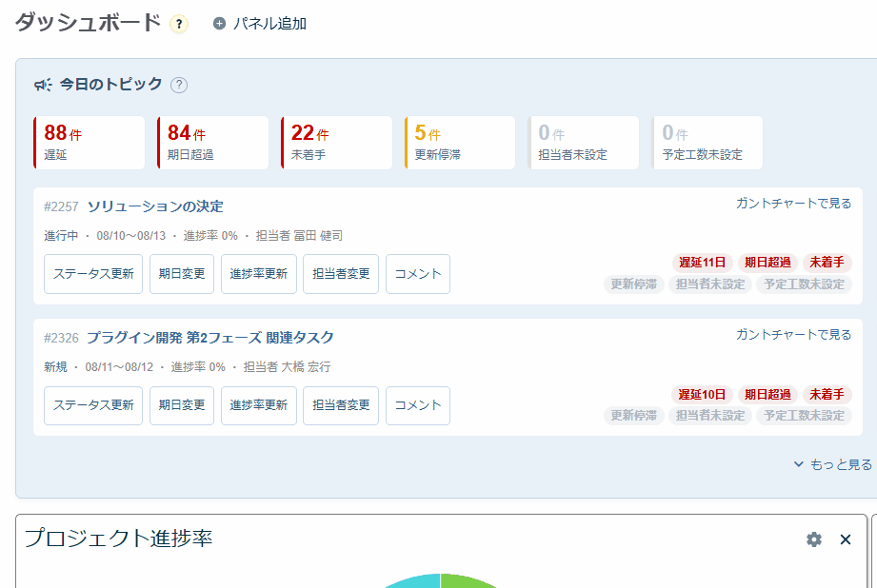This screenshot has height=588, width=877.
Task: Click 進捗率更新 for task #2326
Action: click(x=258, y=405)
